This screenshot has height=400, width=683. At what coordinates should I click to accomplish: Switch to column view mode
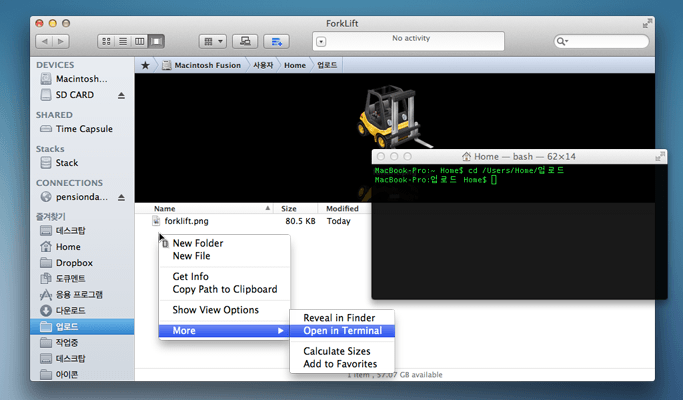tap(139, 41)
